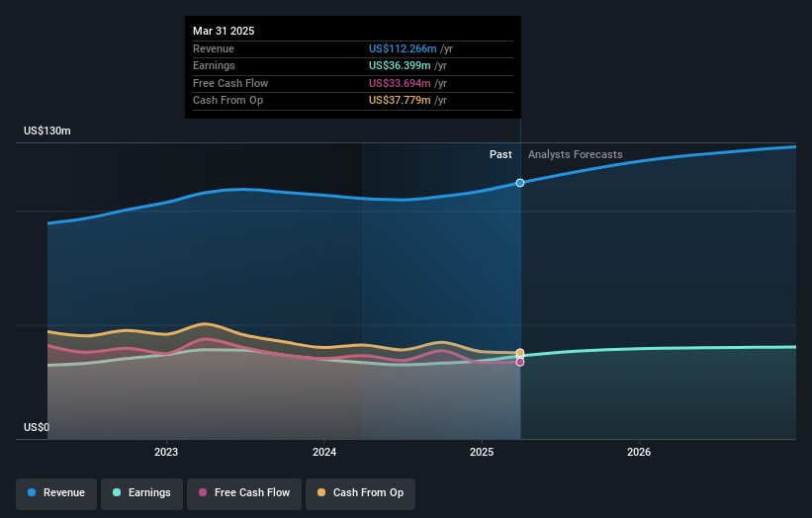Select the orange Cash From Op chart marker
The height and width of the screenshot is (518, 812).
[520, 353]
